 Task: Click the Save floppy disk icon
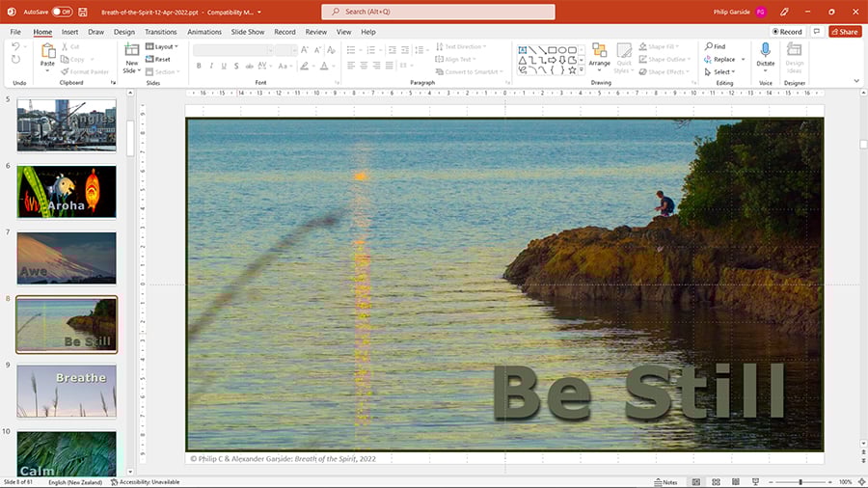coord(83,12)
